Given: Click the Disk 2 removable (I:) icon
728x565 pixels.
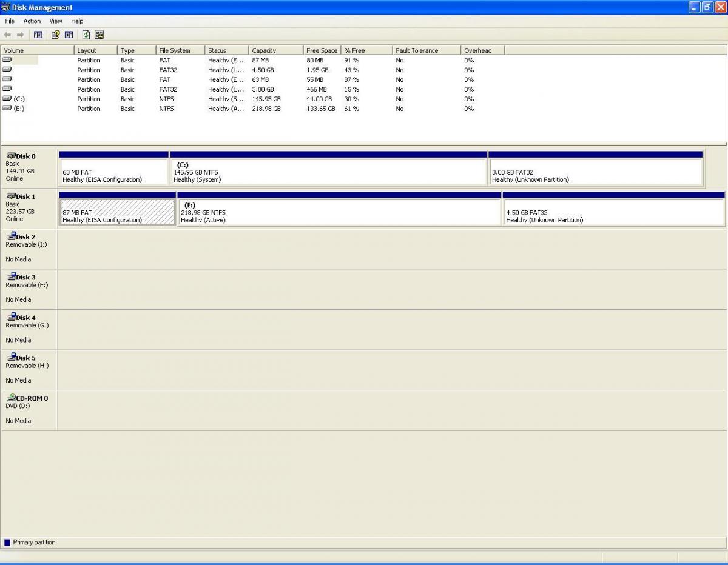Looking at the screenshot, I should (11, 236).
